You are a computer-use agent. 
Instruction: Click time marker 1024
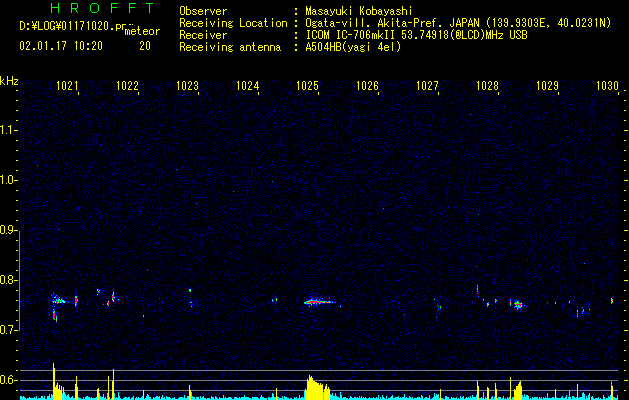tap(248, 86)
